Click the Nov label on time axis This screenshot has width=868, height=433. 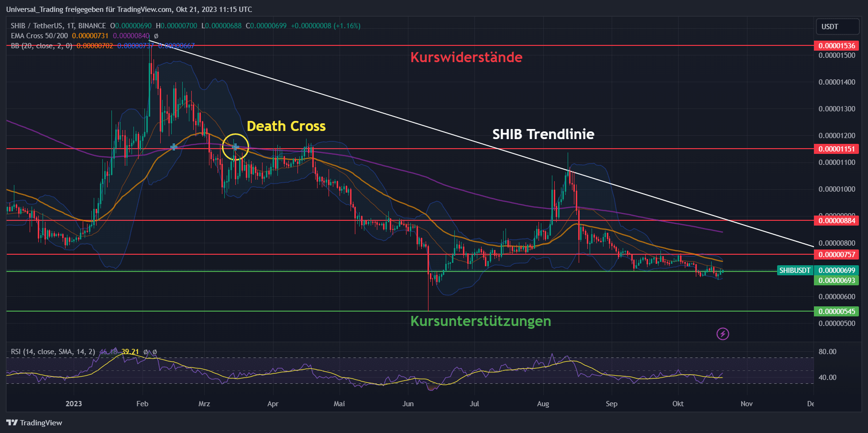point(747,404)
